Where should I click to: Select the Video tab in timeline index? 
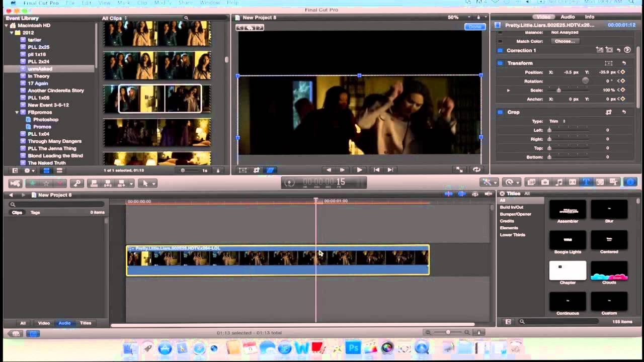coord(44,323)
